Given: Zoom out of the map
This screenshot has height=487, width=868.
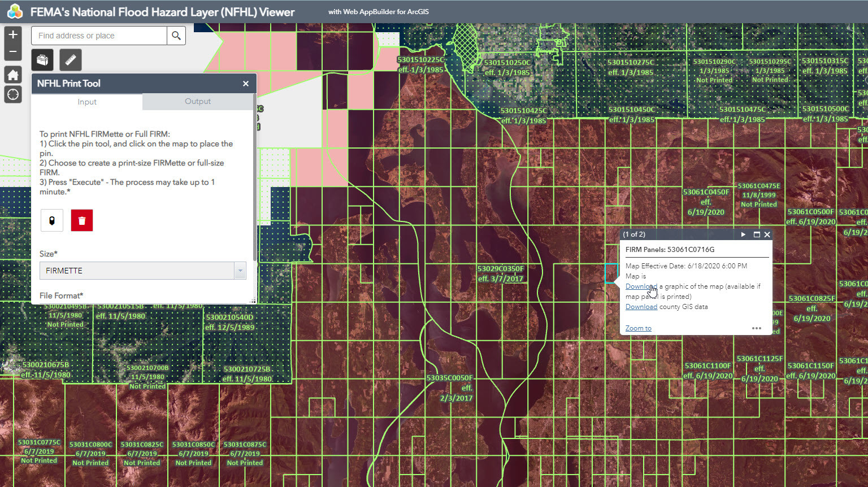Looking at the screenshot, I should [13, 52].
